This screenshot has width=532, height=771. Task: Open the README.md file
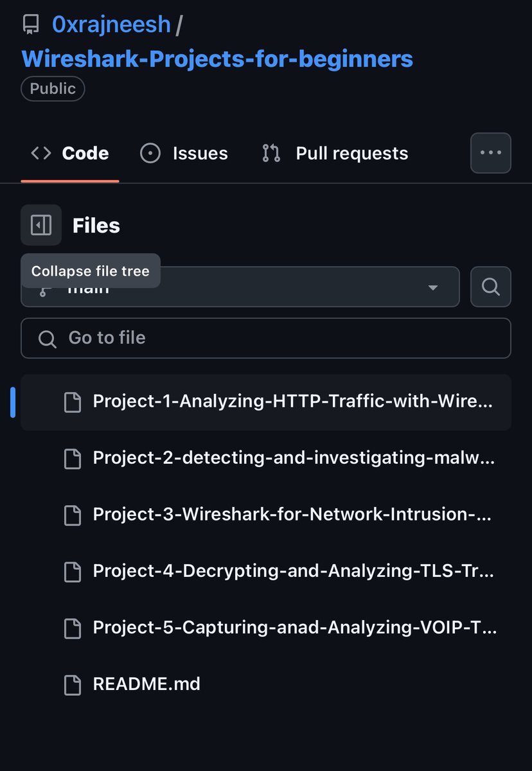(266, 684)
